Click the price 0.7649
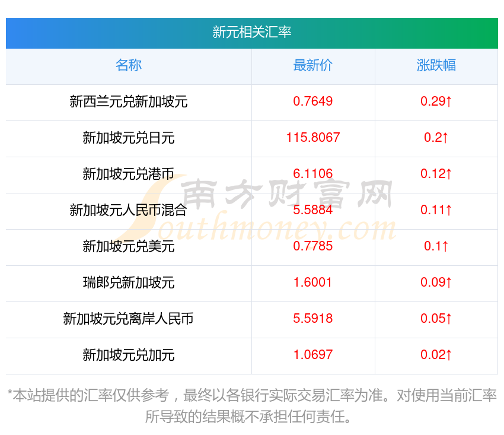 (312, 101)
